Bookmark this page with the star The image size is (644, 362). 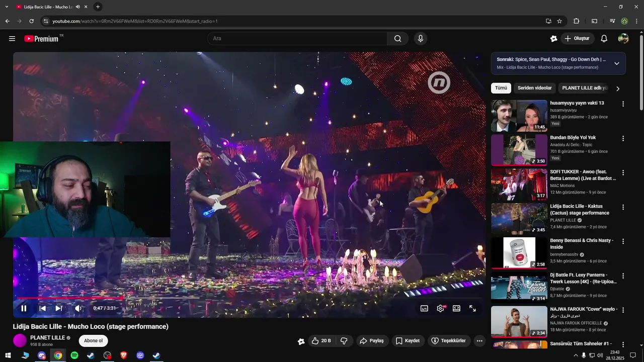[559, 21]
